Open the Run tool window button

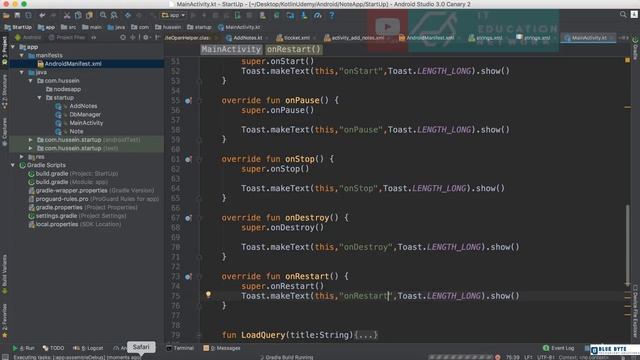(x=23, y=348)
